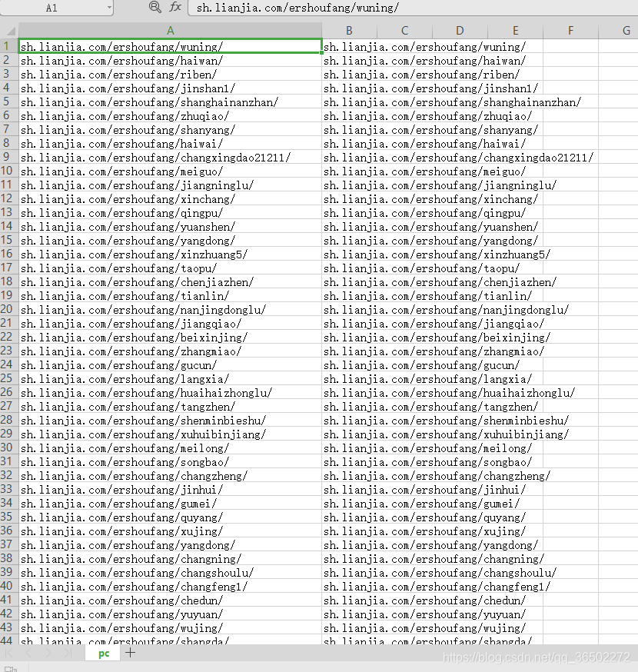Select column B cell ending with gucun/
This screenshot has height=672, width=638.
349,364
